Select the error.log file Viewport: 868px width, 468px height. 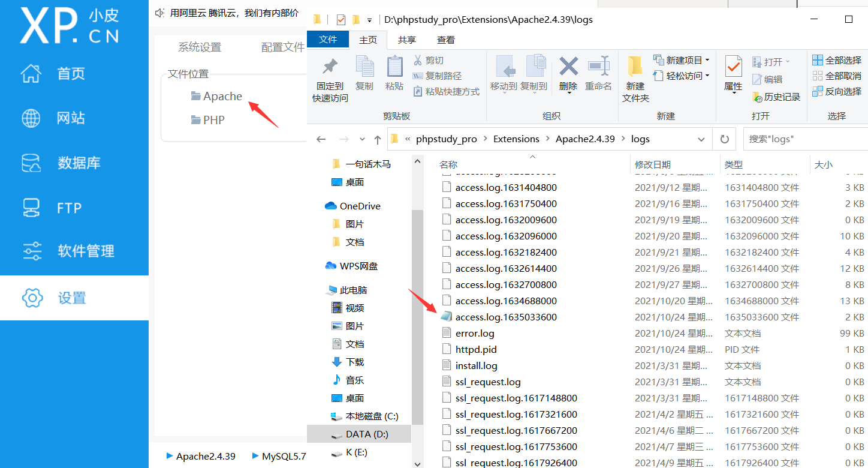[475, 333]
